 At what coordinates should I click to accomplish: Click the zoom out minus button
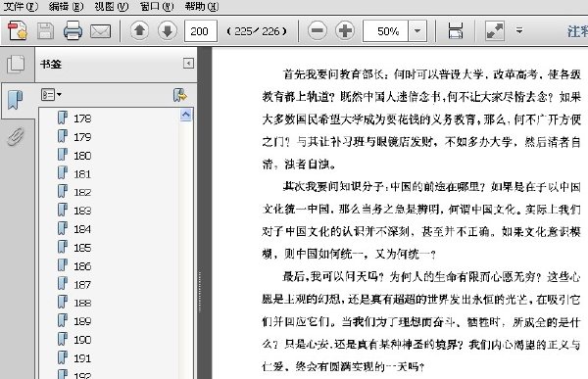318,30
